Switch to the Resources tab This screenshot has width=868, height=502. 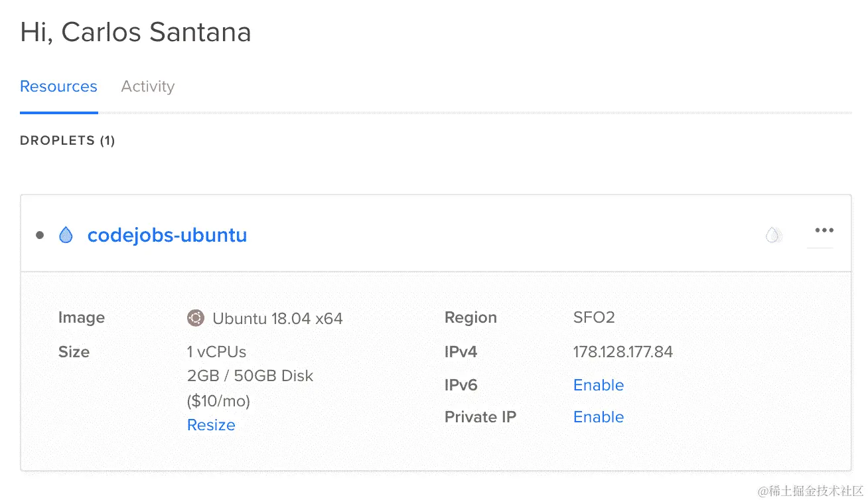pyautogui.click(x=58, y=86)
